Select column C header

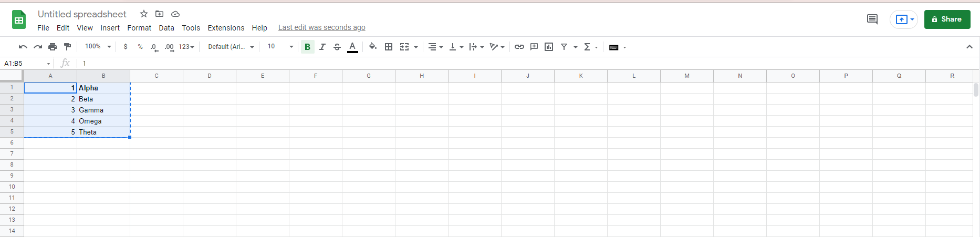157,76
